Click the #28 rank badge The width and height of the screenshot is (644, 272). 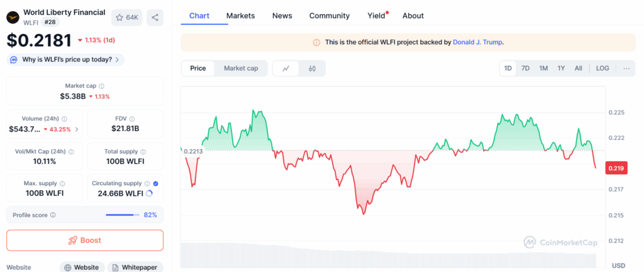(x=50, y=23)
